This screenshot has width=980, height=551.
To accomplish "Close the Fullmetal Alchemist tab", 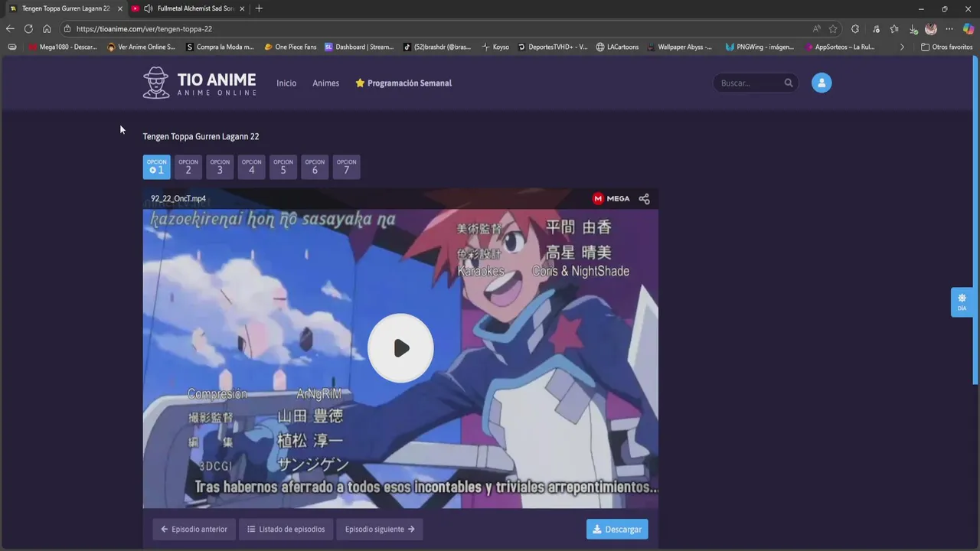I will tap(242, 8).
